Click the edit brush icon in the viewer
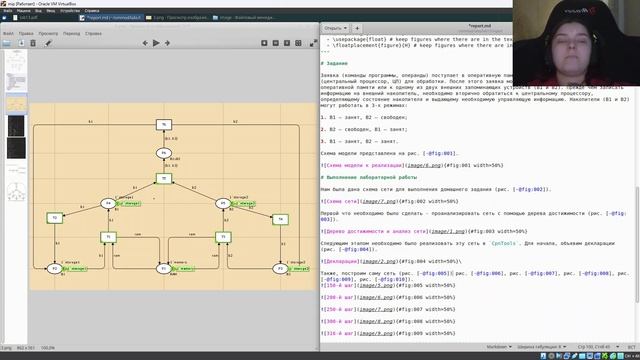 [x=48, y=43]
